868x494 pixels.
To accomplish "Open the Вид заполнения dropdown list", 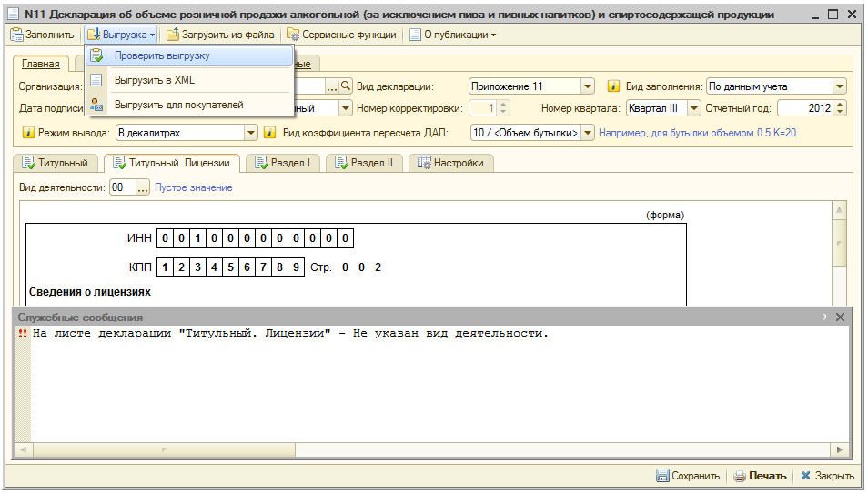I will click(839, 86).
